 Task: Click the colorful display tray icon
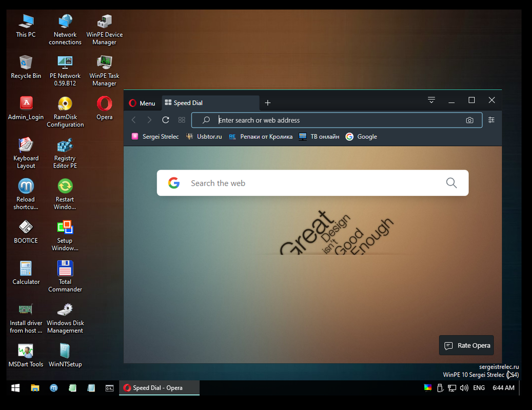tap(427, 387)
